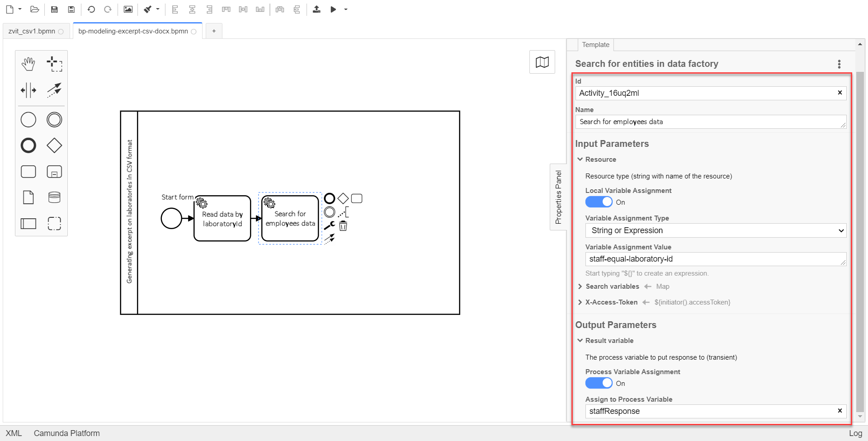Collapse the Properties Panel handle

point(558,197)
